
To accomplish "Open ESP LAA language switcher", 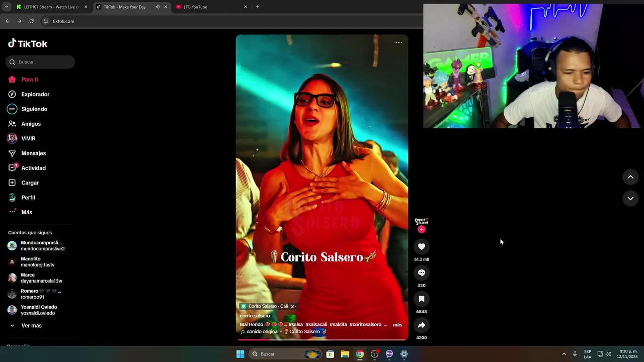I will coord(588,354).
